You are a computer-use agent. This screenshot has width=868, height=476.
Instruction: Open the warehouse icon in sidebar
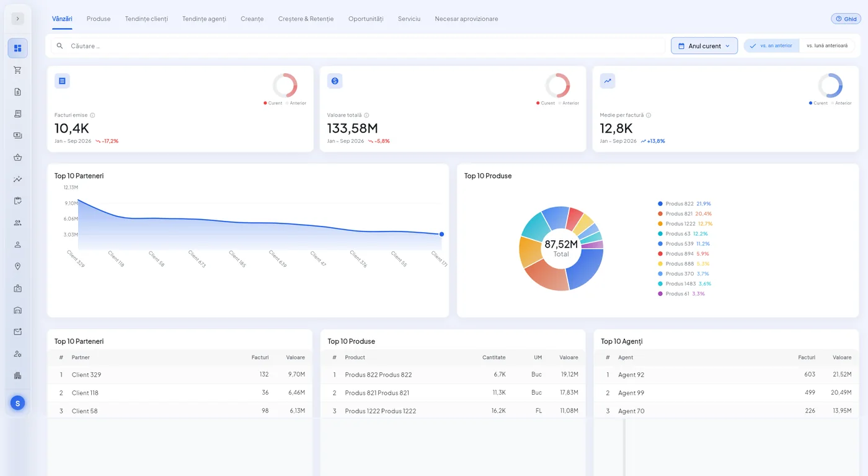tap(17, 310)
